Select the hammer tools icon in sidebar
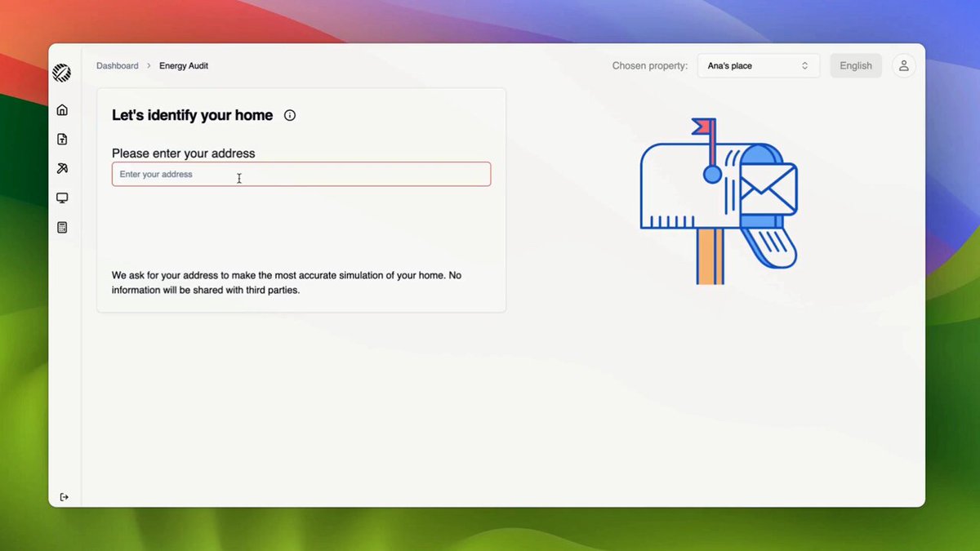The width and height of the screenshot is (980, 551). (x=62, y=169)
